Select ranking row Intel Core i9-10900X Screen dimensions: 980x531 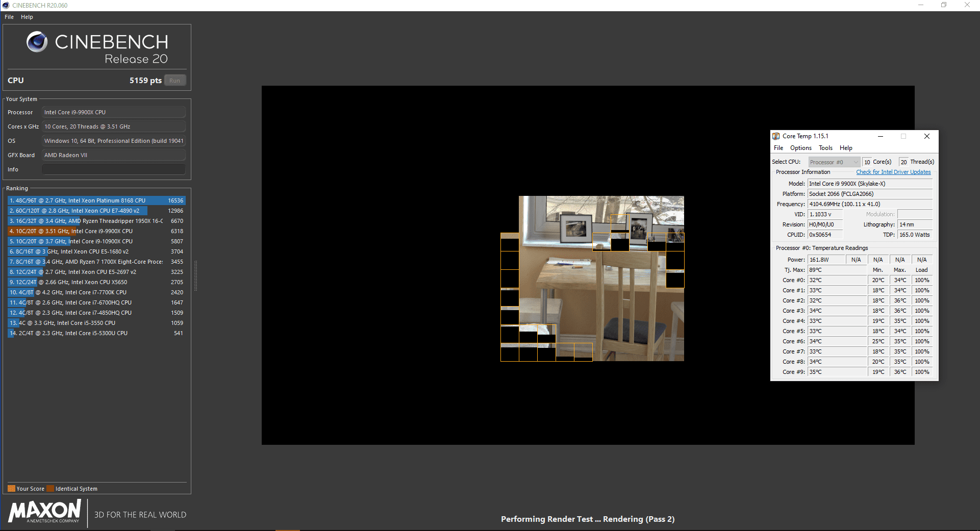pos(96,241)
